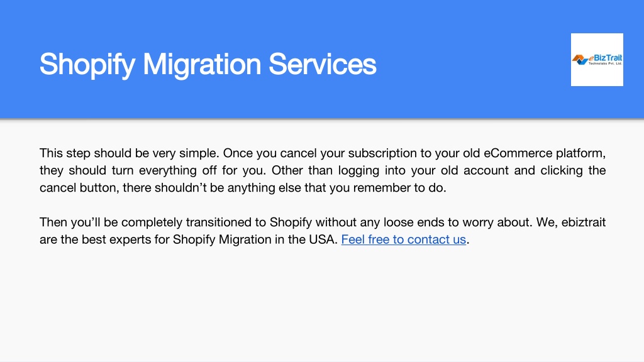The width and height of the screenshot is (644, 362).
Task: Click the paragraph starting "This step should be"
Action: pos(323,170)
